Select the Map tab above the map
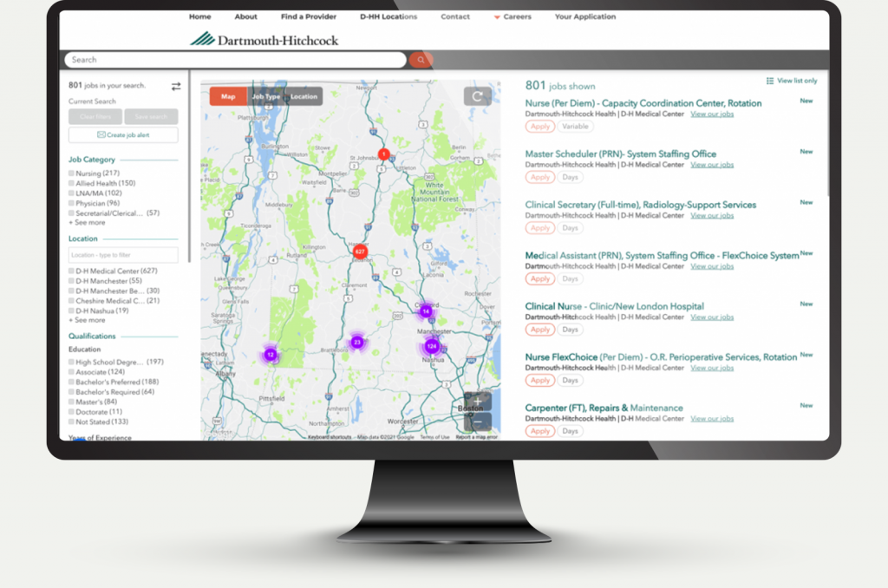Viewport: 888px width, 588px height. [228, 96]
